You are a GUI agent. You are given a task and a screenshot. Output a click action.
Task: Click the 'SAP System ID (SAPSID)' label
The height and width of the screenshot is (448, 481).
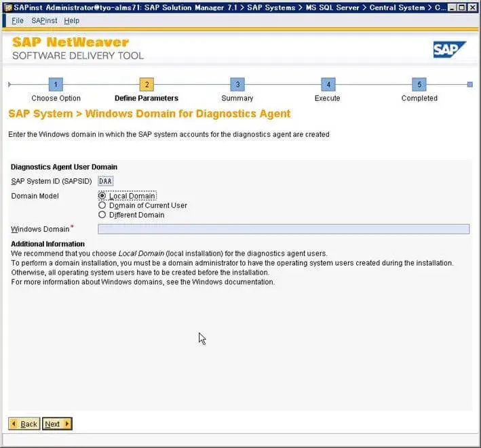coord(52,181)
